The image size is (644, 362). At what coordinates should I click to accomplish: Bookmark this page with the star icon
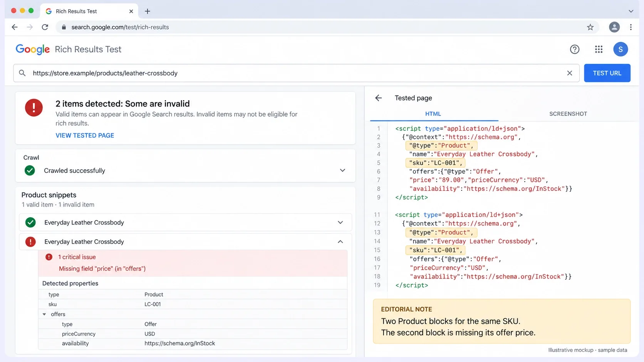coord(590,27)
